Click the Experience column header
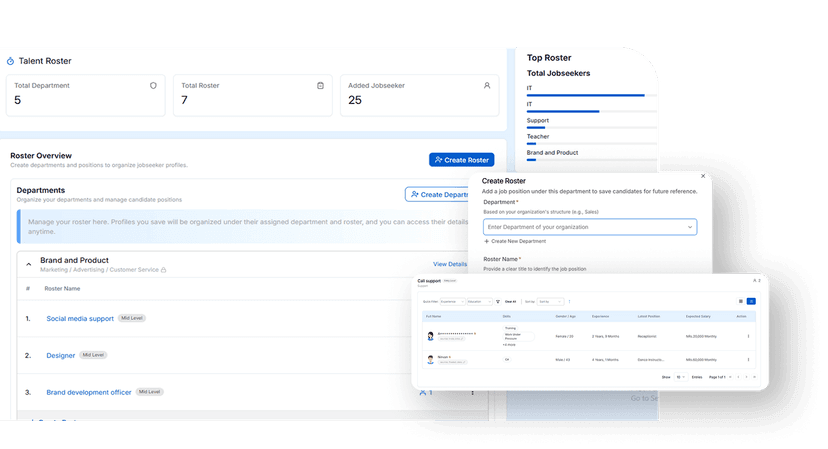 600,316
